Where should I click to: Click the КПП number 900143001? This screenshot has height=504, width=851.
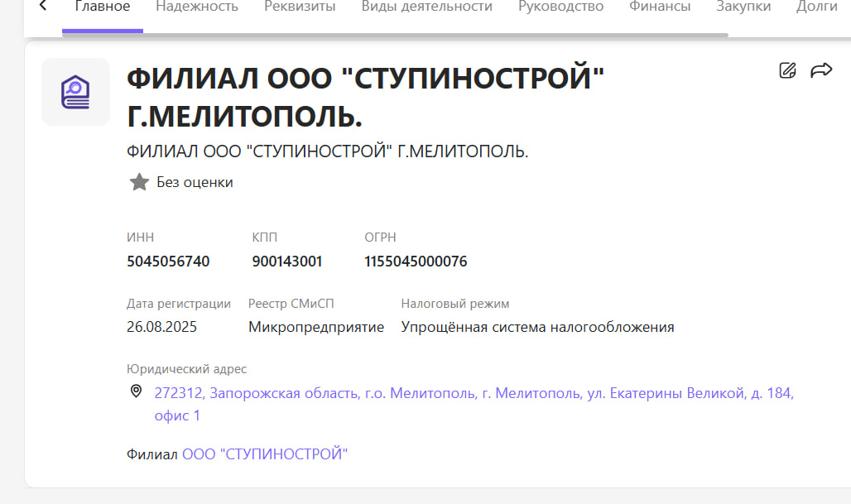click(287, 262)
